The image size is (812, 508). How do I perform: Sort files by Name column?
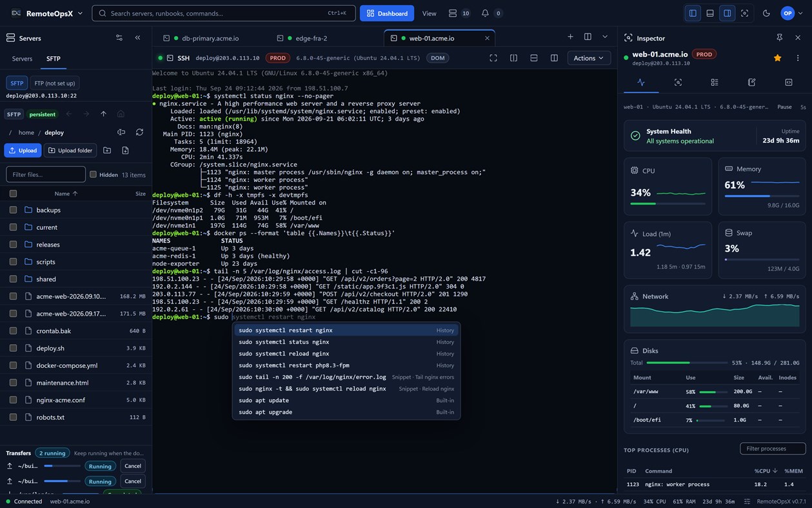(x=66, y=194)
